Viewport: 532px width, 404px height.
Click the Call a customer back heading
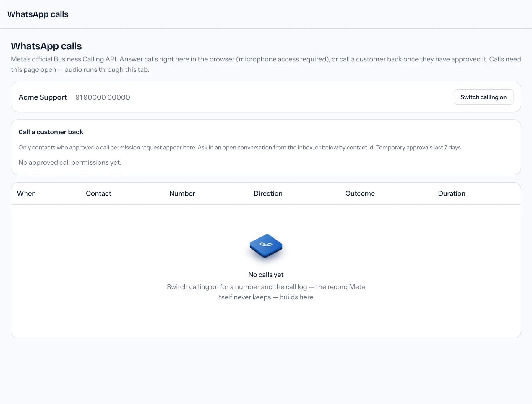(51, 132)
